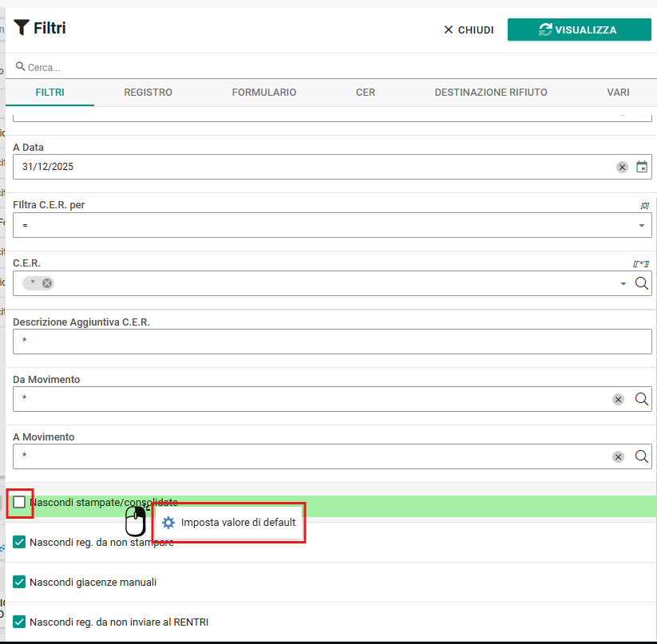
Task: Open the DESTINAZIONE RIFIUTO tab
Action: (491, 92)
